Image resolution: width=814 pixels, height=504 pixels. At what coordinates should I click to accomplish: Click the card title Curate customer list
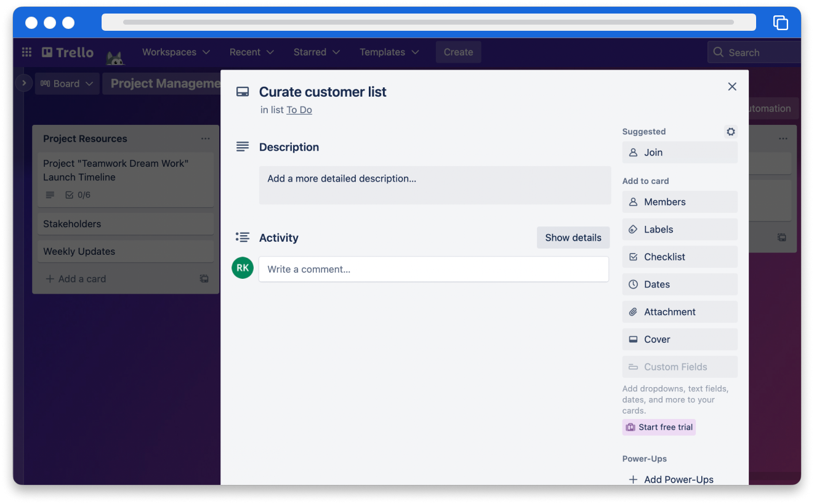click(323, 92)
